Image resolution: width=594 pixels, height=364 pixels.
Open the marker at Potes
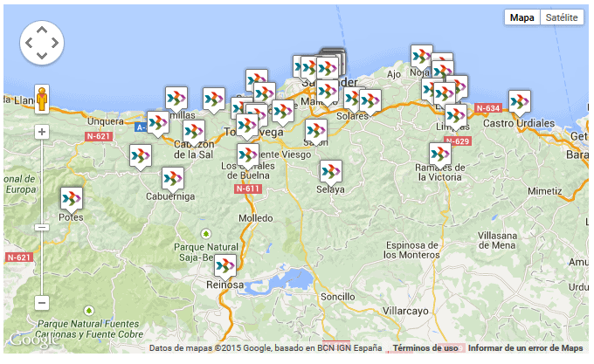tap(72, 199)
